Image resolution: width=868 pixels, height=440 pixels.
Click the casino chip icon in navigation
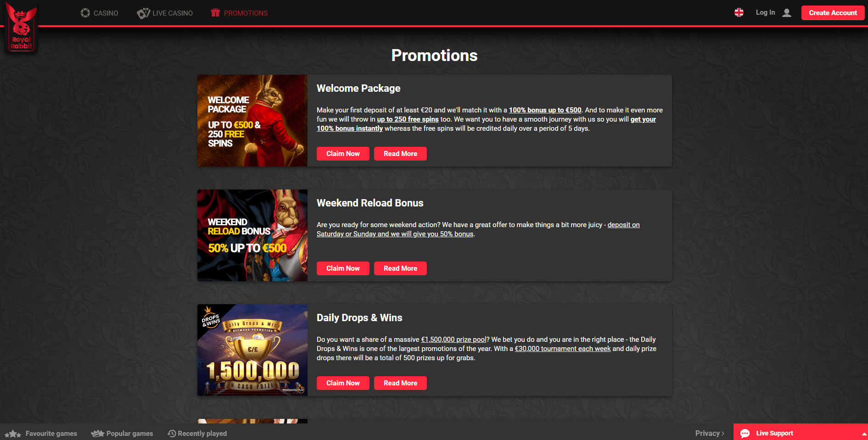point(85,13)
